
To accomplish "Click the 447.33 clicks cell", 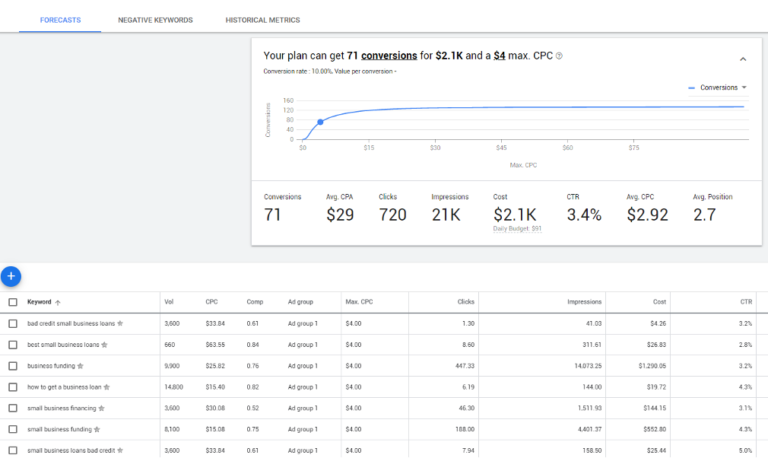I will [x=465, y=366].
